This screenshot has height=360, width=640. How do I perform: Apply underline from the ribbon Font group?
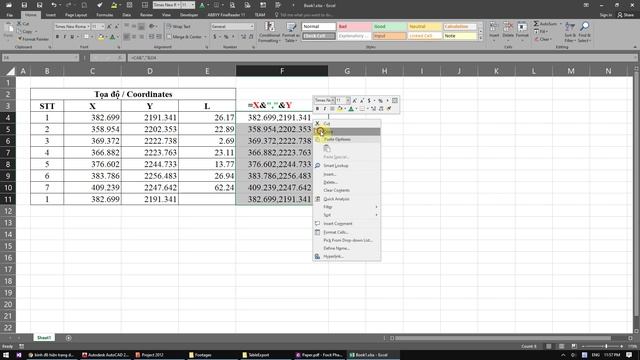(x=72, y=37)
